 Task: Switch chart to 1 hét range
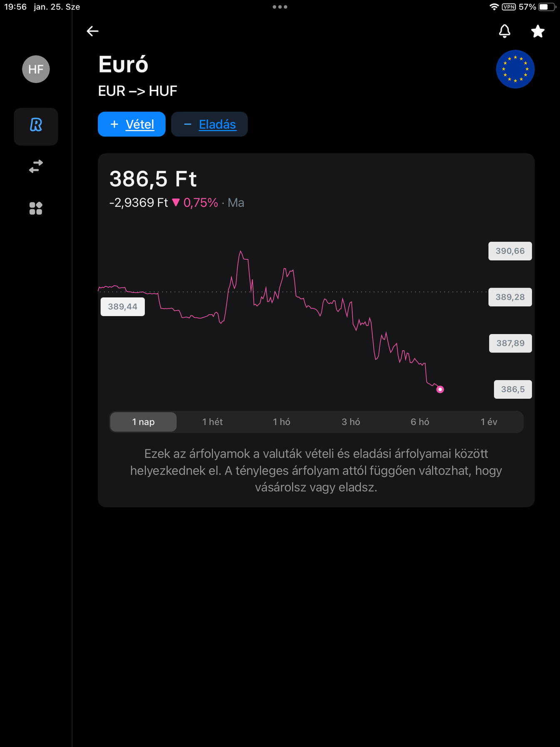click(x=212, y=422)
